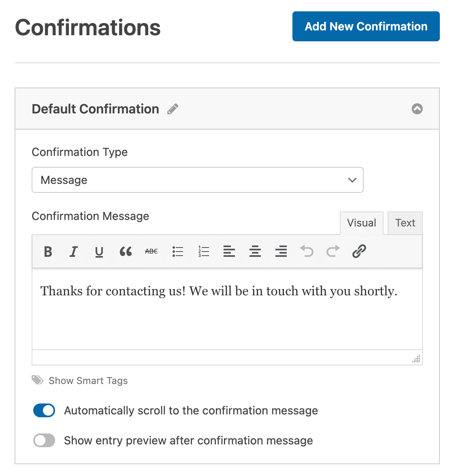The image size is (452, 476).
Task: Switch to the Text editor tab
Action: pyautogui.click(x=405, y=223)
